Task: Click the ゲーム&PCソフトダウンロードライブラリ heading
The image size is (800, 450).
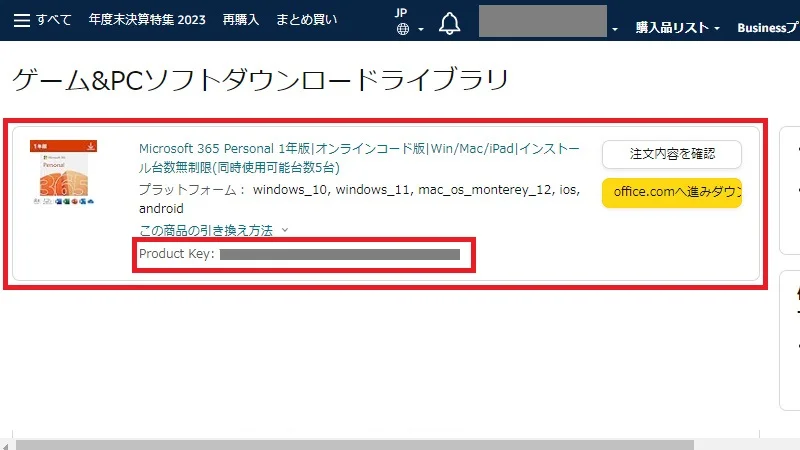Action: point(261,80)
